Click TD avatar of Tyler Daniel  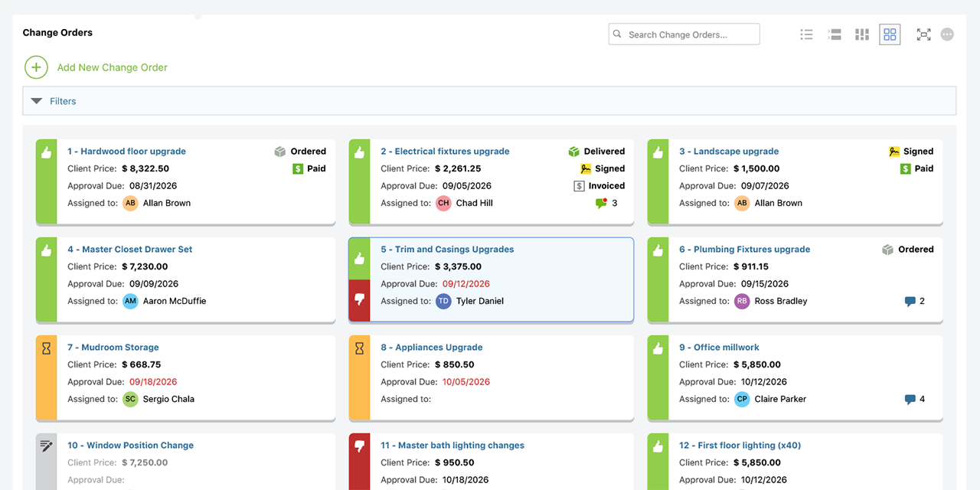pos(444,301)
